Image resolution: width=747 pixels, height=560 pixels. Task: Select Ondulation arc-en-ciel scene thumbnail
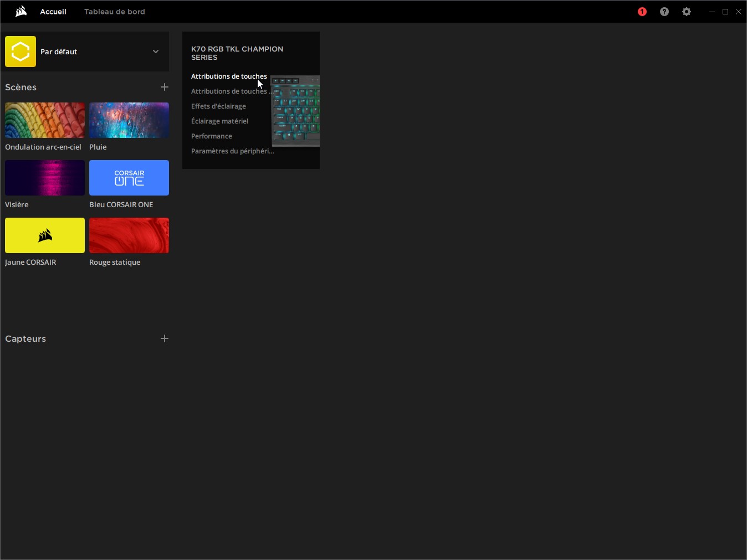[45, 120]
